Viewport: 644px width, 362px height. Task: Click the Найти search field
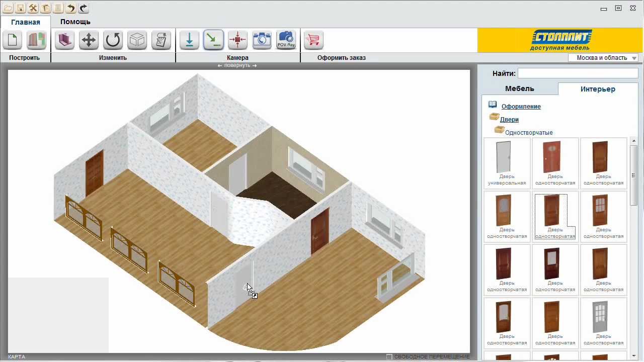(578, 73)
